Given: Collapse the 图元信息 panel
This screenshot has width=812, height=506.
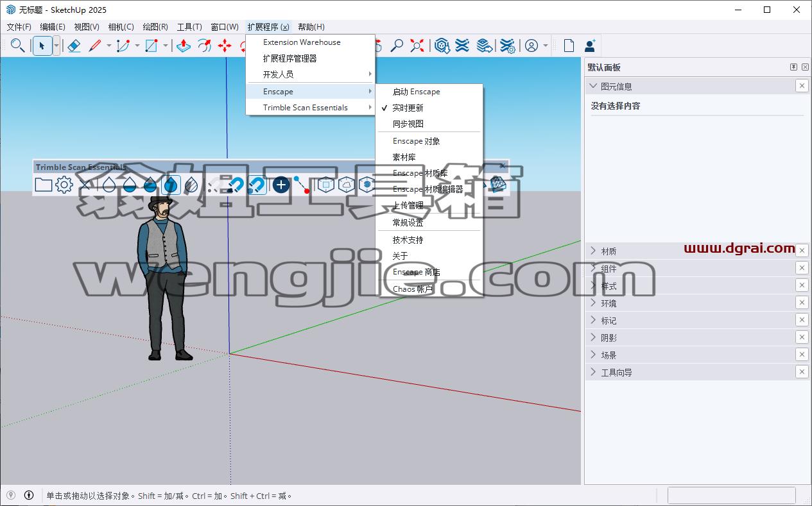Looking at the screenshot, I should coord(593,86).
